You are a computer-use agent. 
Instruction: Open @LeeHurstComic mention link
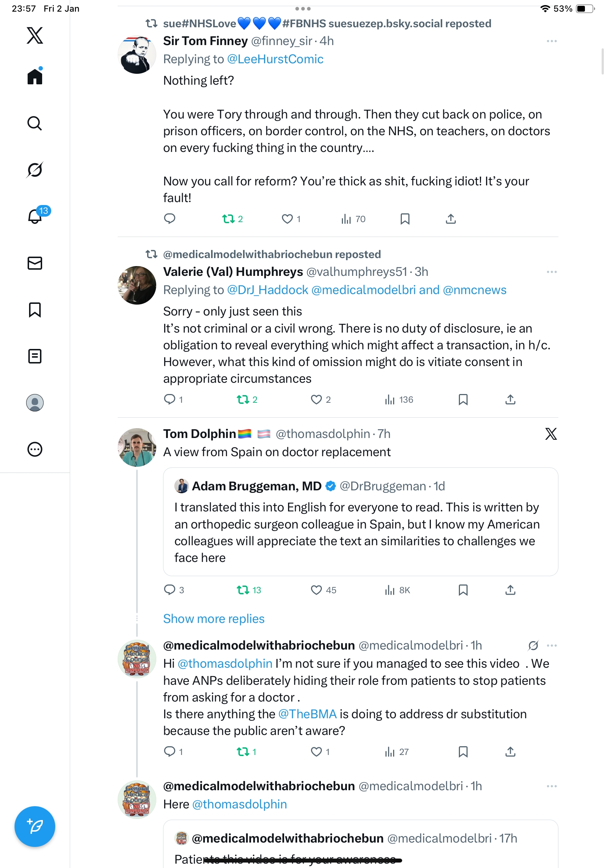point(275,59)
